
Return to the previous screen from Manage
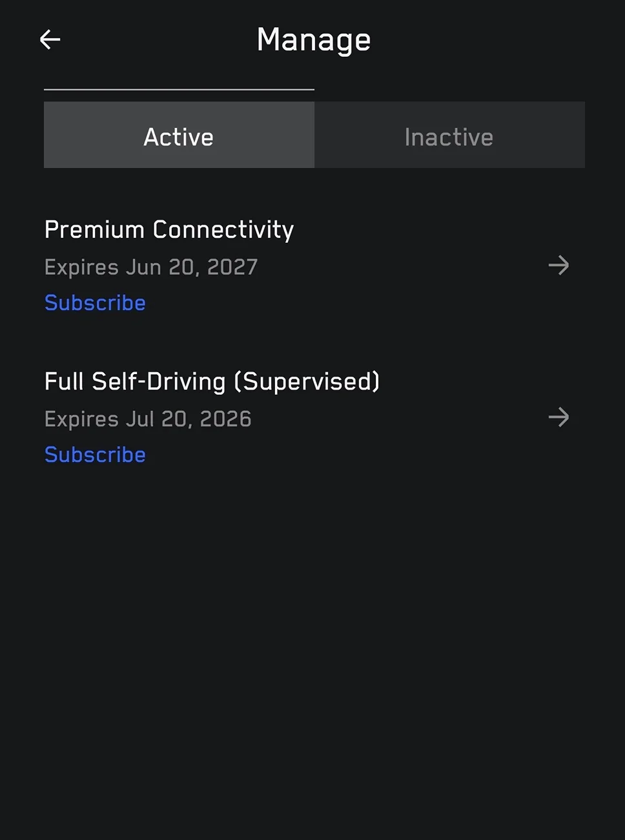[50, 39]
